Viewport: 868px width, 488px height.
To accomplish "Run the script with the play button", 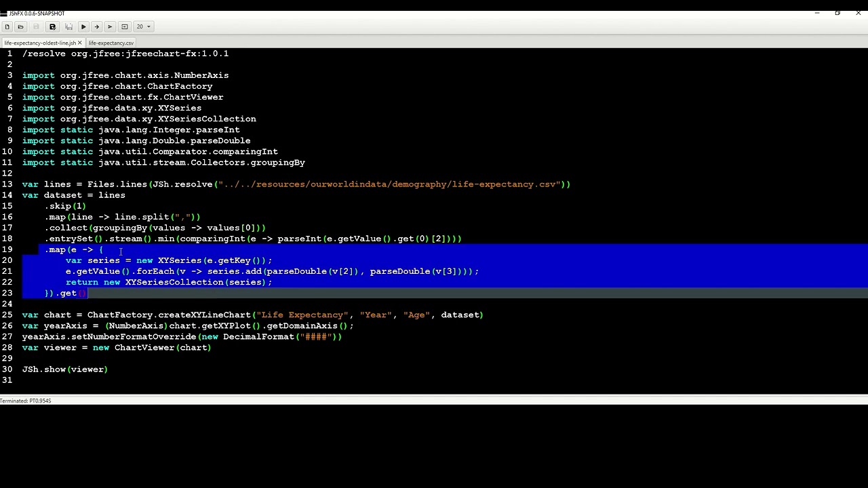I will pyautogui.click(x=83, y=26).
